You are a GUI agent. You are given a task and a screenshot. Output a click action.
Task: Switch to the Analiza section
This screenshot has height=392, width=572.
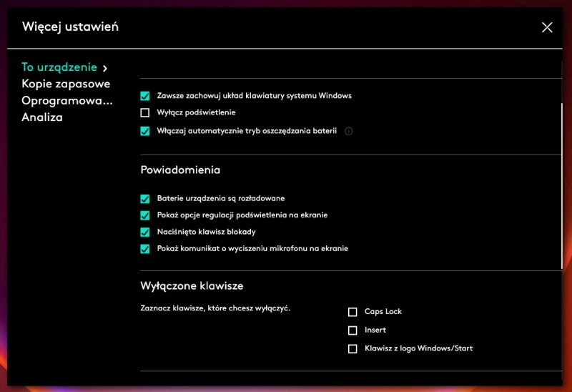point(42,117)
